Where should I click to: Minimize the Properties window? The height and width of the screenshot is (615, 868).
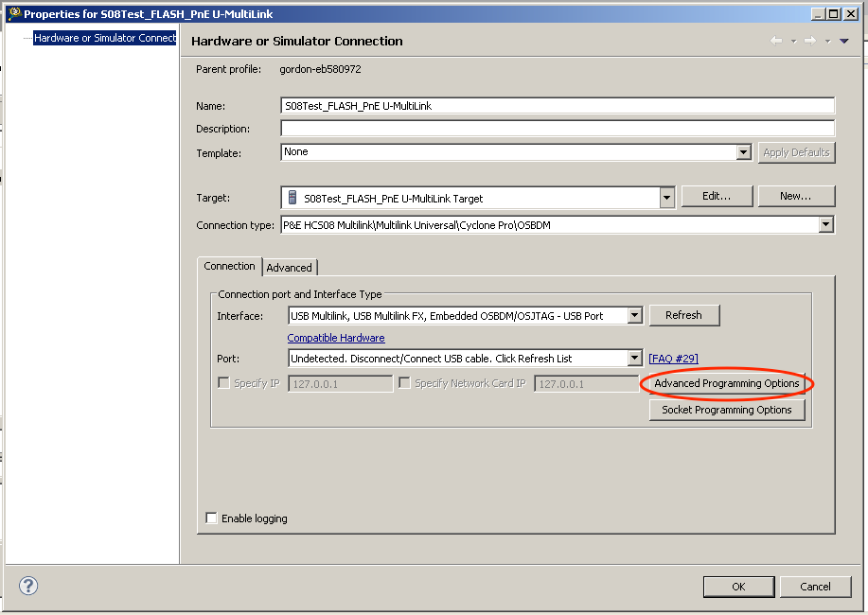(x=819, y=14)
